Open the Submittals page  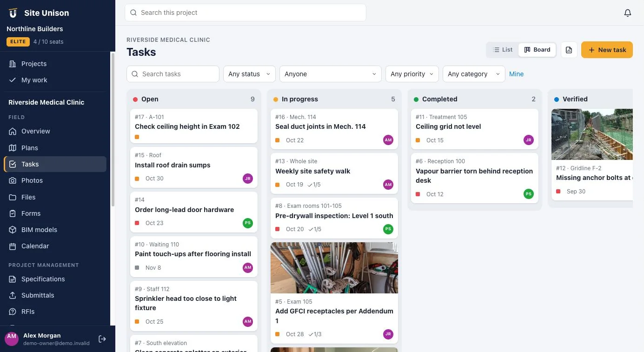55,295
